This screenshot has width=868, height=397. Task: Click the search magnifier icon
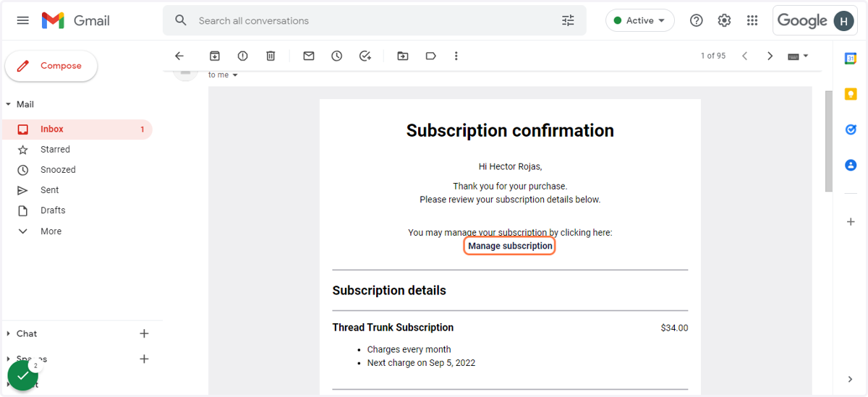181,20
